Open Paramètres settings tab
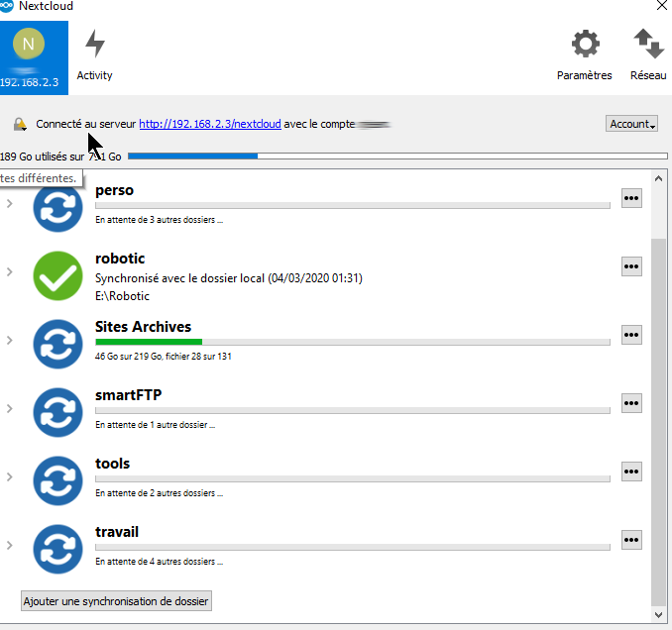Image resolution: width=672 pixels, height=630 pixels. pos(585,55)
